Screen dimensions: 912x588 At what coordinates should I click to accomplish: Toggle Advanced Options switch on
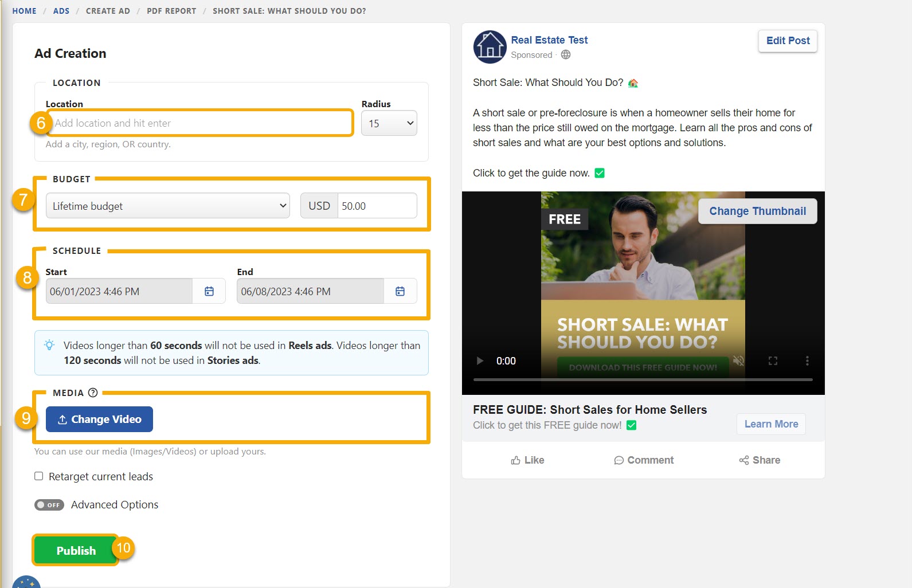(49, 505)
